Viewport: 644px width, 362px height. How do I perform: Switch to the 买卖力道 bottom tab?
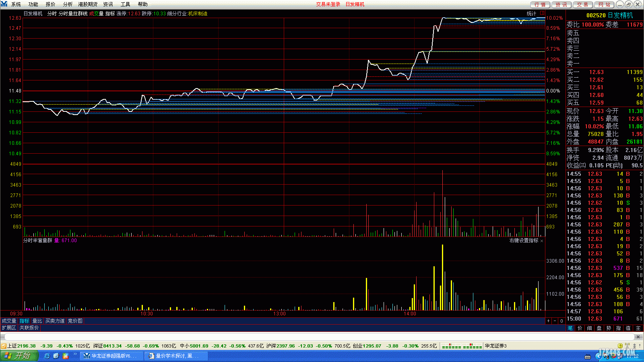[55, 321]
